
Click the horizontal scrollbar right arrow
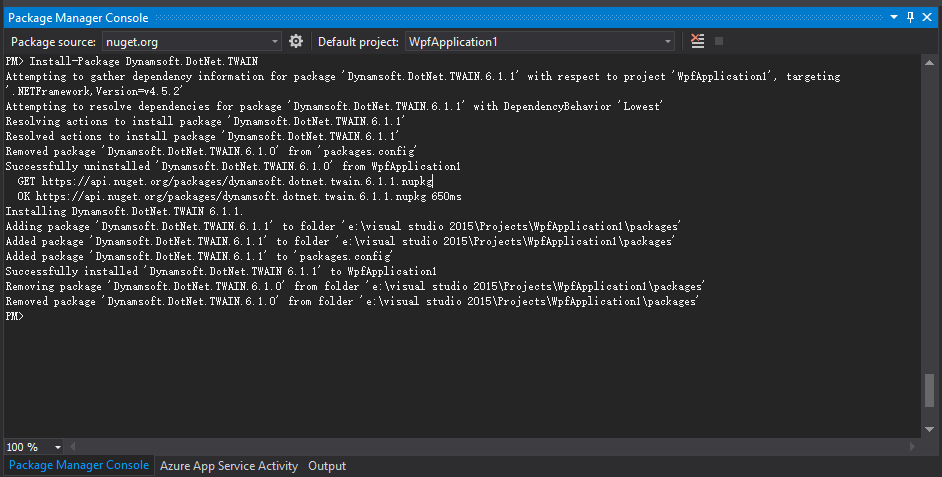click(x=913, y=447)
